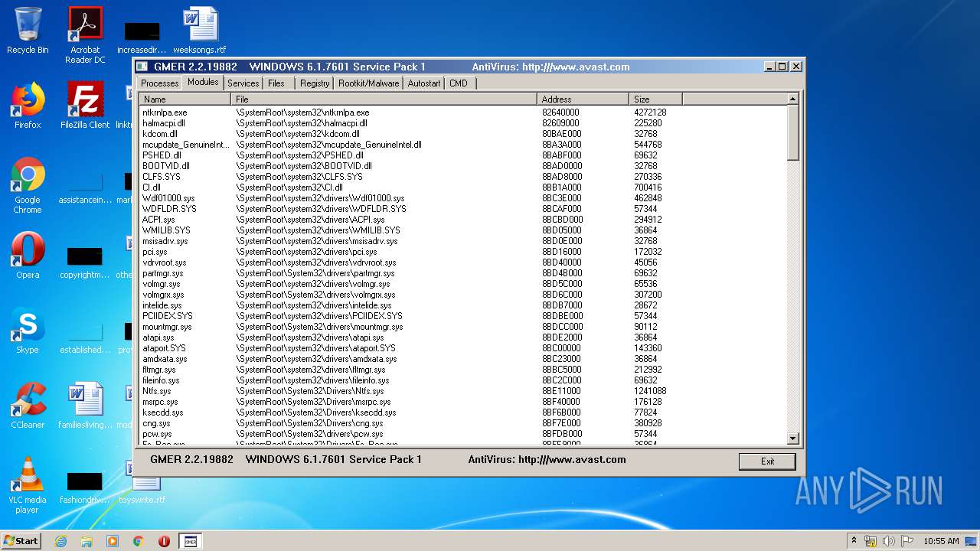The image size is (980, 551).
Task: Open CCleaner desktop shortcut
Action: pos(28,406)
